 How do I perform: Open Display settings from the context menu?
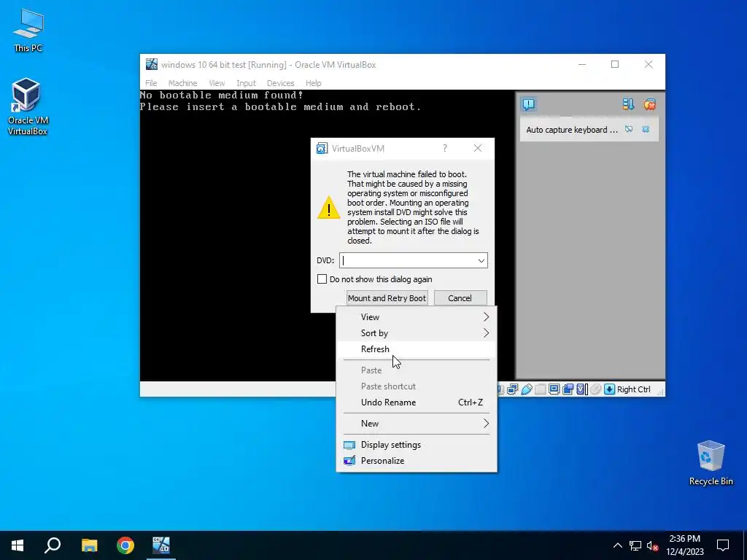(417, 445)
